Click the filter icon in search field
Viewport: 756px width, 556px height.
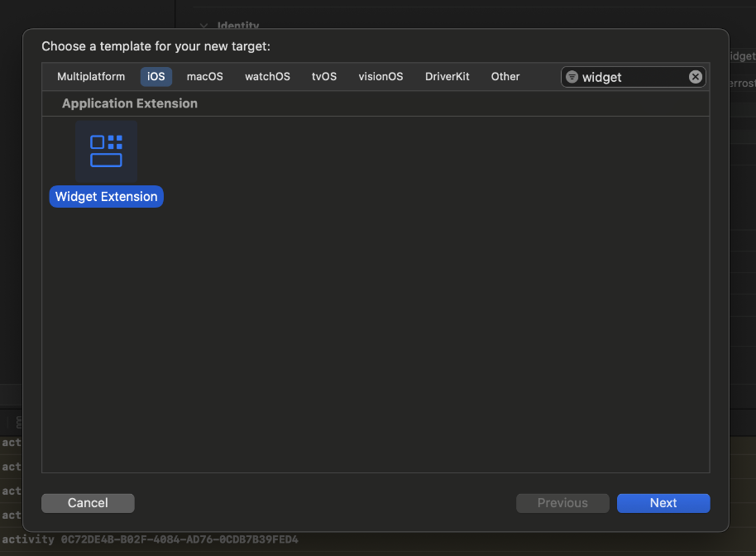tap(572, 77)
